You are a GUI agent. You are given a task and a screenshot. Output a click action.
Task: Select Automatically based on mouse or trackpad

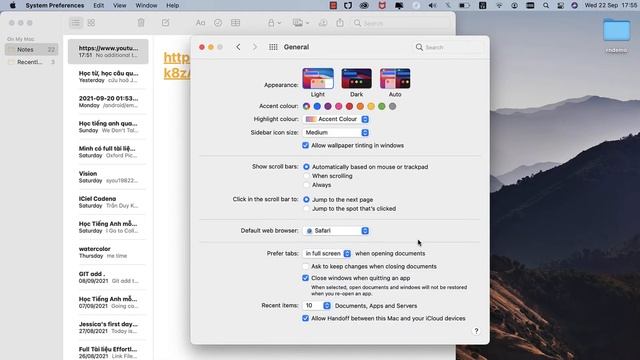point(306,167)
